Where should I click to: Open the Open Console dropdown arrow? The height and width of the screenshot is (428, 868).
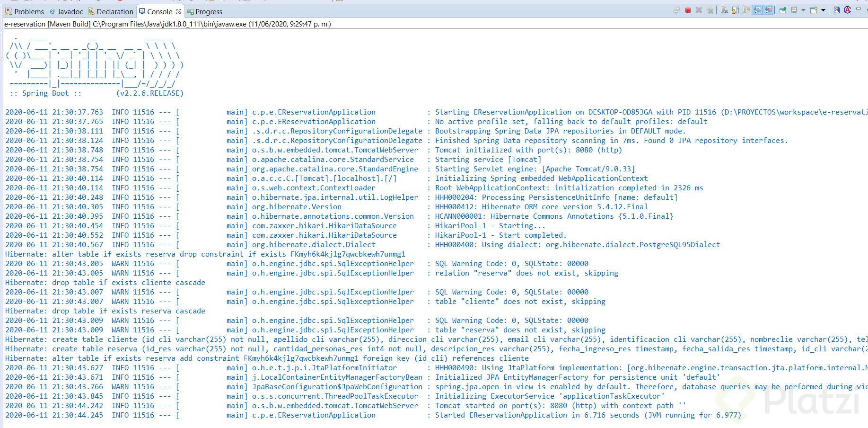tap(823, 10)
